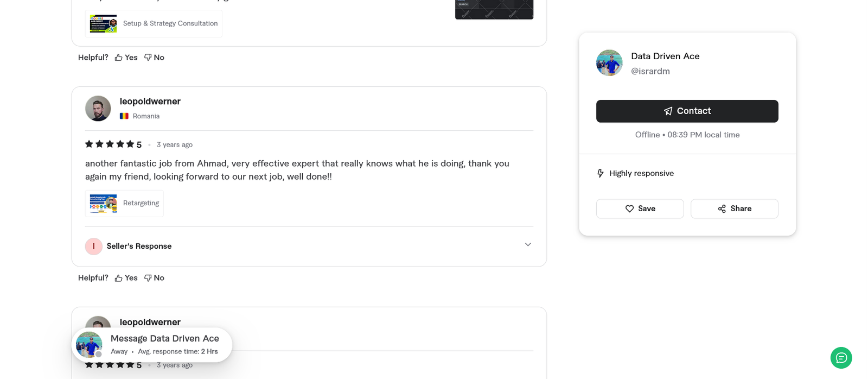The width and height of the screenshot is (868, 379).
Task: Click the share network icon in the Share button
Action: tap(722, 209)
